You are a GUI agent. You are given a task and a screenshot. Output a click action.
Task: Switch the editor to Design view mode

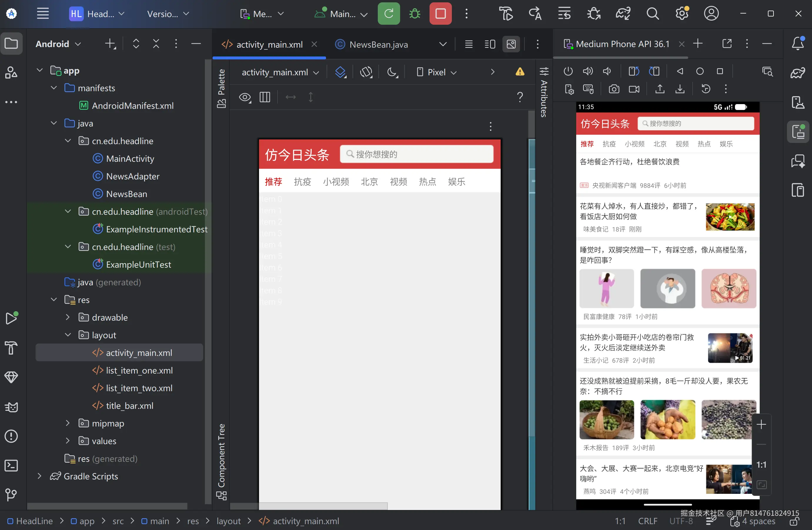[x=511, y=44]
